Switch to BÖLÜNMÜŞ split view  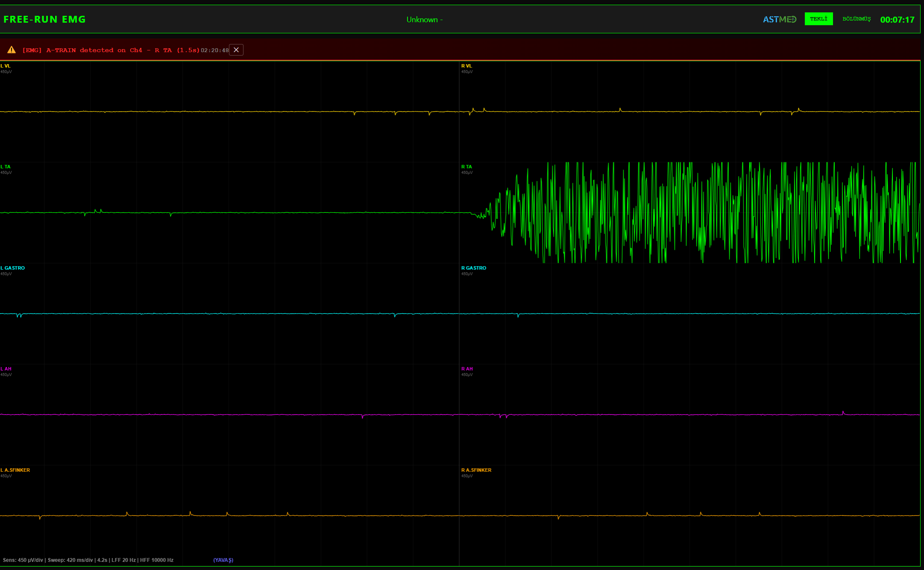point(856,19)
